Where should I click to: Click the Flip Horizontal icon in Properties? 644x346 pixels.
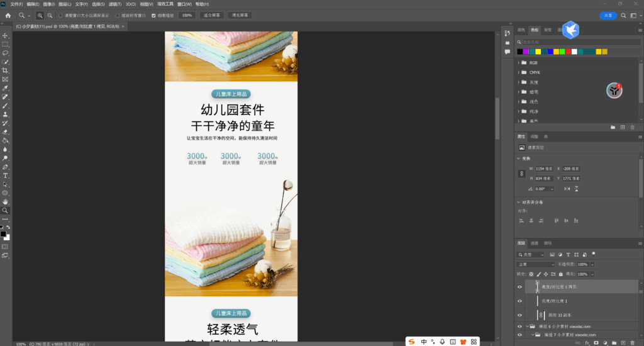567,189
